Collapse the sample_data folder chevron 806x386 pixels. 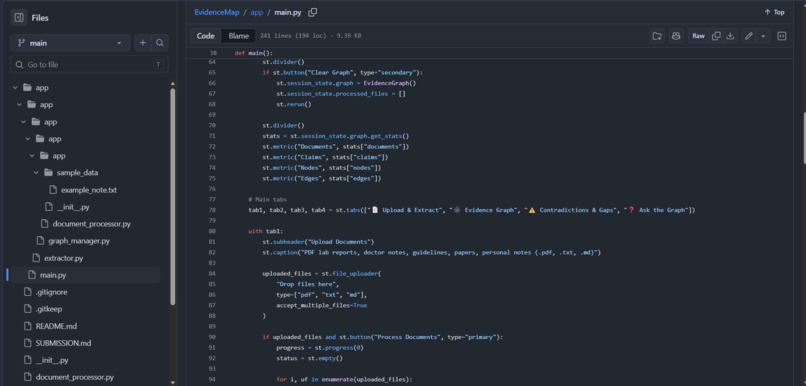coord(36,173)
